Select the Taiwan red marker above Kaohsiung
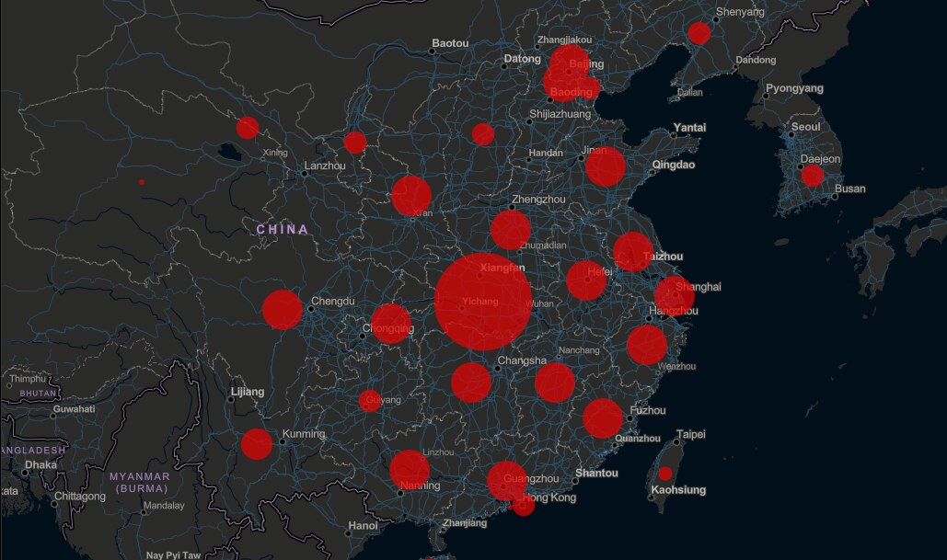This screenshot has width=947, height=560. coord(664,474)
